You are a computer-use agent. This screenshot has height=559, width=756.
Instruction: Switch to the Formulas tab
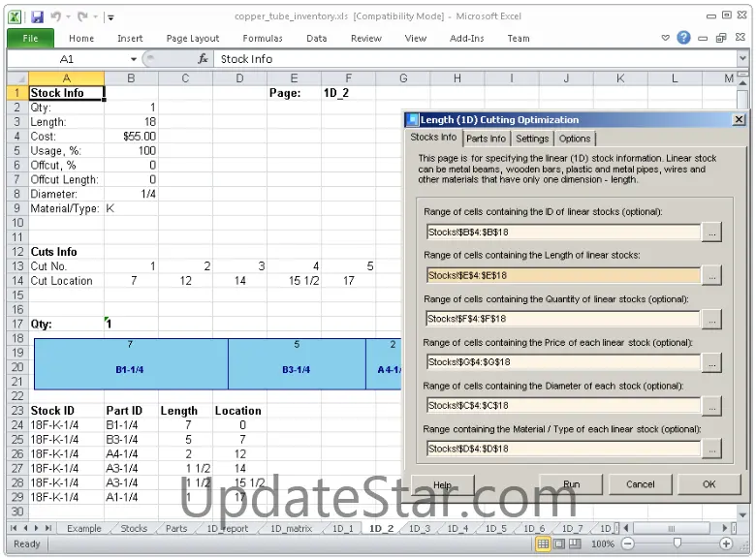point(263,38)
